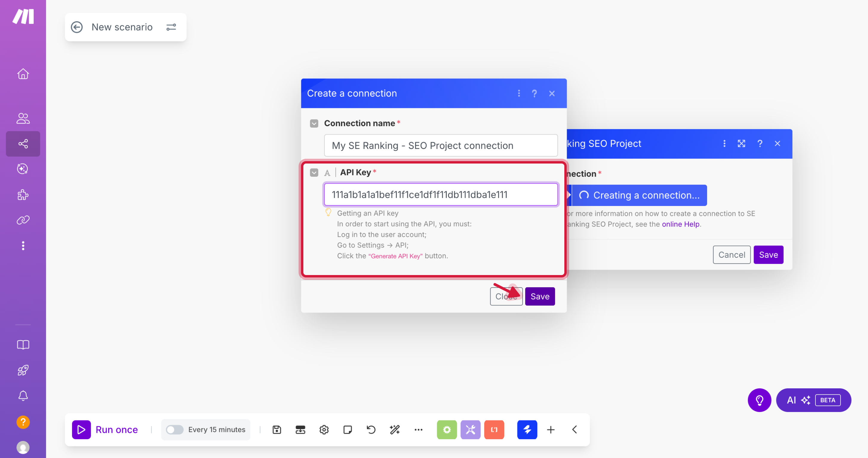Click the green Tools module icon
The height and width of the screenshot is (458, 868).
pos(446,429)
